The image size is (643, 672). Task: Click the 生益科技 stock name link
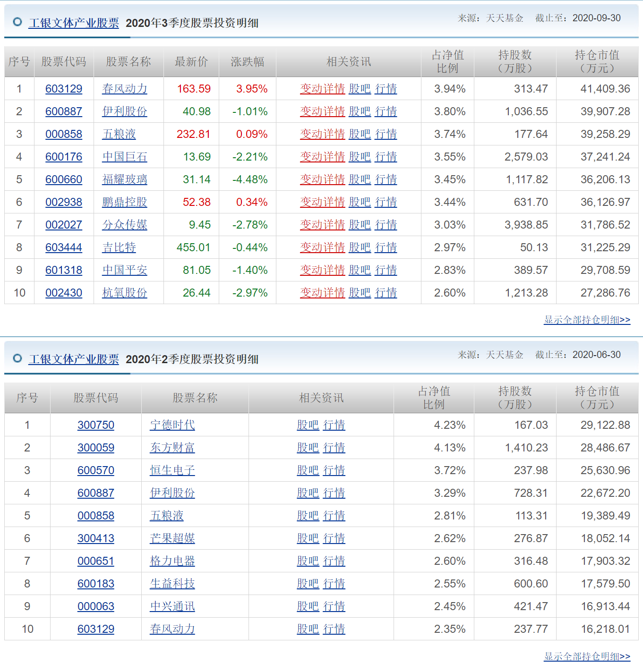point(172,584)
